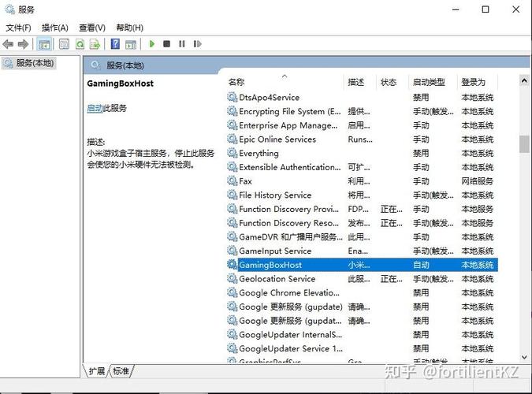
Task: Select the GoogleUpdater Service 1... row
Action: (362, 348)
